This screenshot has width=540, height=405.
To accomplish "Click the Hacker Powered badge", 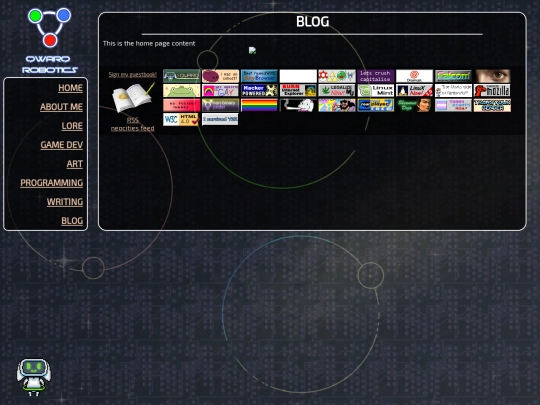I will coord(259,91).
